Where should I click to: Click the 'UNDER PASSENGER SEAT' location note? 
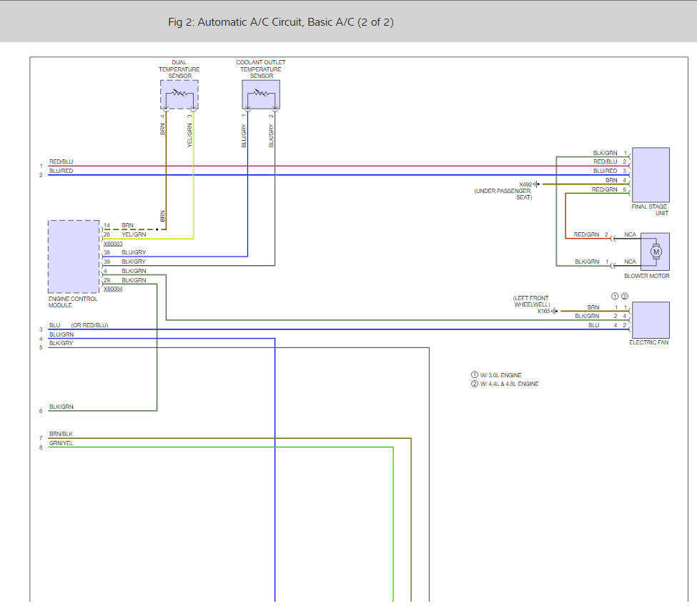point(503,194)
